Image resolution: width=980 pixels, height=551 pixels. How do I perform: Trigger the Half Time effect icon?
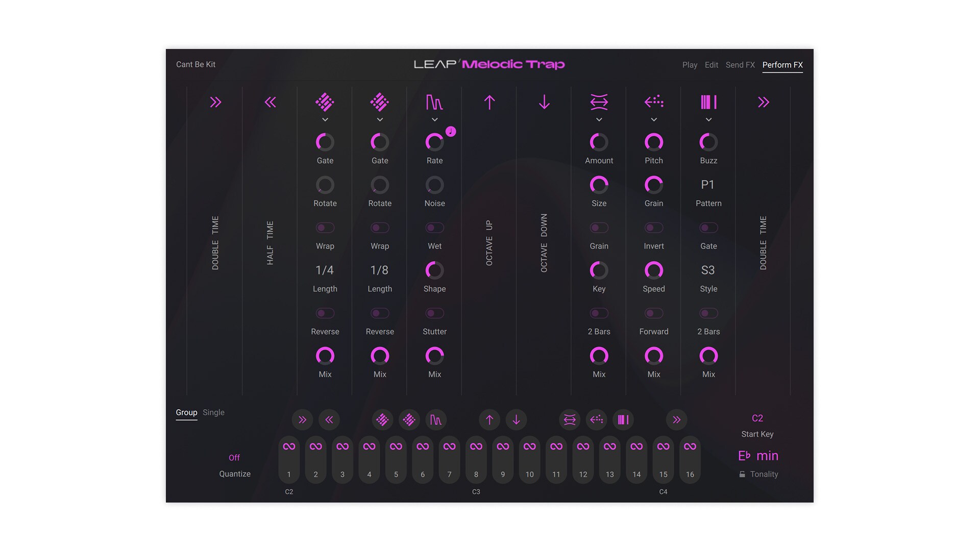tap(271, 103)
